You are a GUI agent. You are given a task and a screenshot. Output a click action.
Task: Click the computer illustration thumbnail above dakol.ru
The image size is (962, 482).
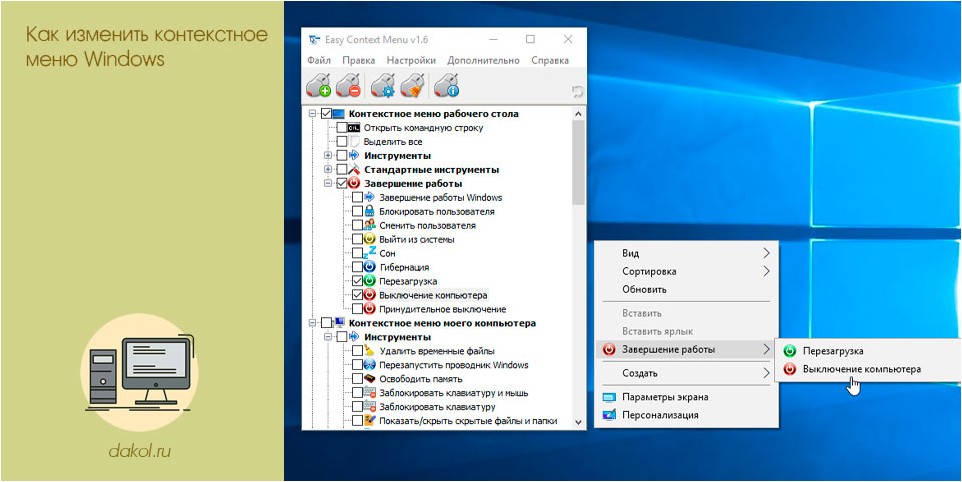(x=140, y=372)
